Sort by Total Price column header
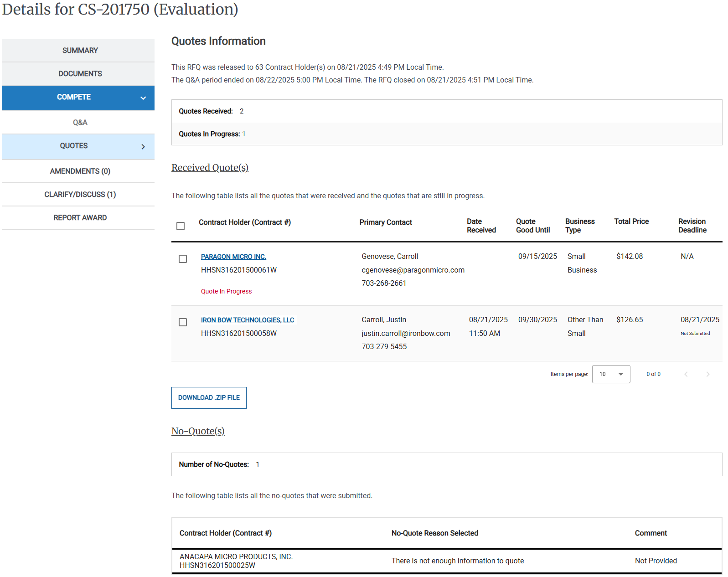The image size is (728, 577). tap(631, 222)
